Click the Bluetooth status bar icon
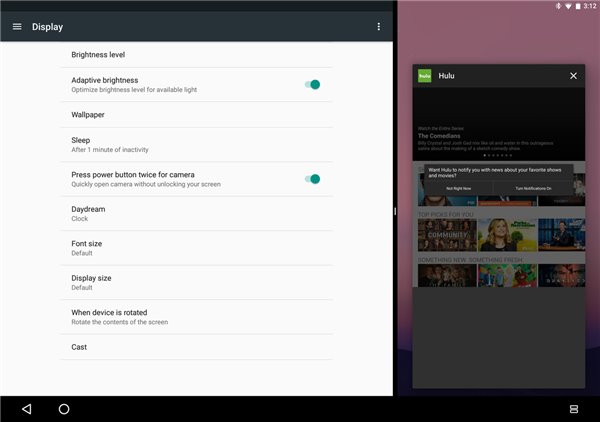 (558, 6)
